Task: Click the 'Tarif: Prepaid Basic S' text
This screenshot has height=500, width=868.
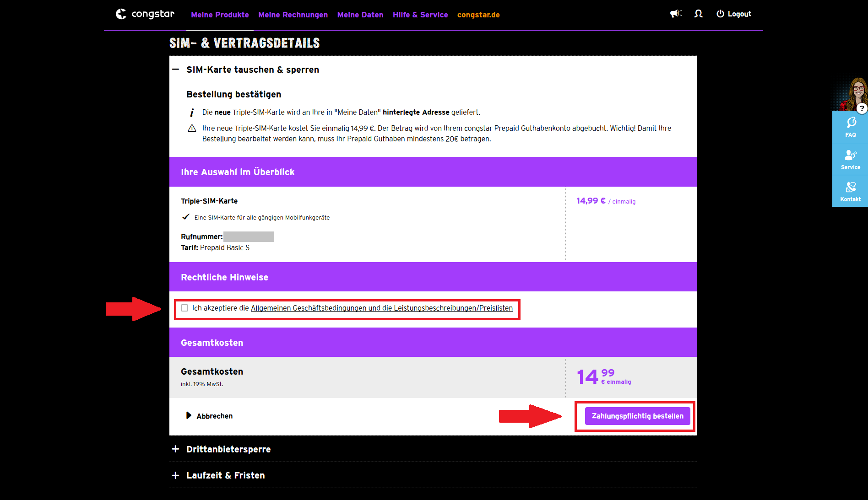Action: click(x=215, y=247)
